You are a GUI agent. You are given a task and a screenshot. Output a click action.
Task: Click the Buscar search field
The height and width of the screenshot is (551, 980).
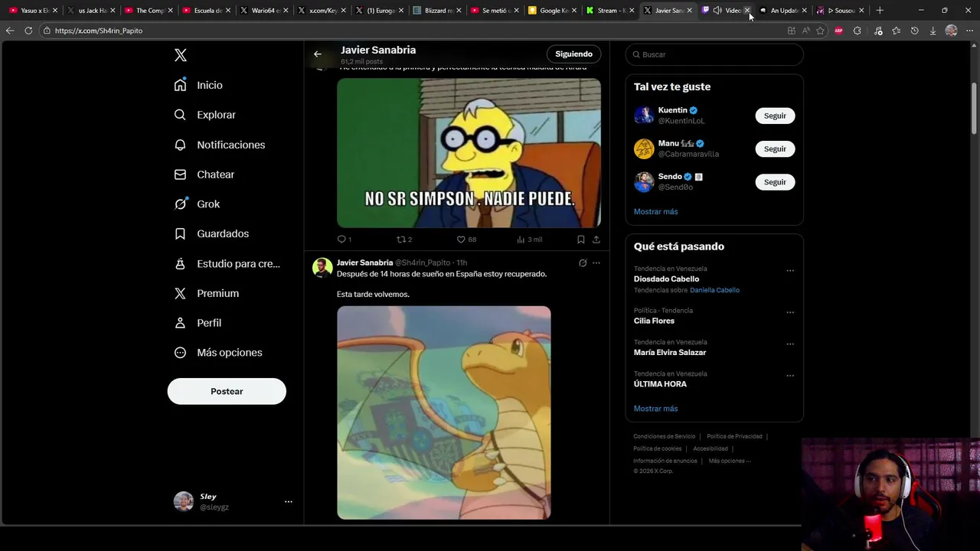coord(714,54)
